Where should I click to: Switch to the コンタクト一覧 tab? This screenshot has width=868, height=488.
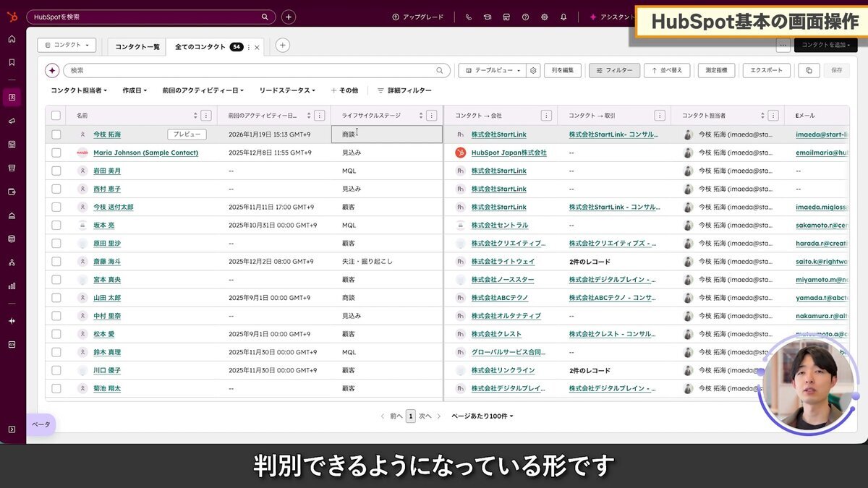tap(137, 47)
